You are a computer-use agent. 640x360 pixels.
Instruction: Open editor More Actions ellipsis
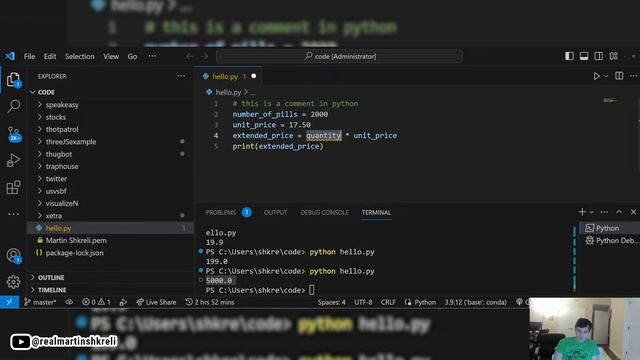(x=633, y=76)
